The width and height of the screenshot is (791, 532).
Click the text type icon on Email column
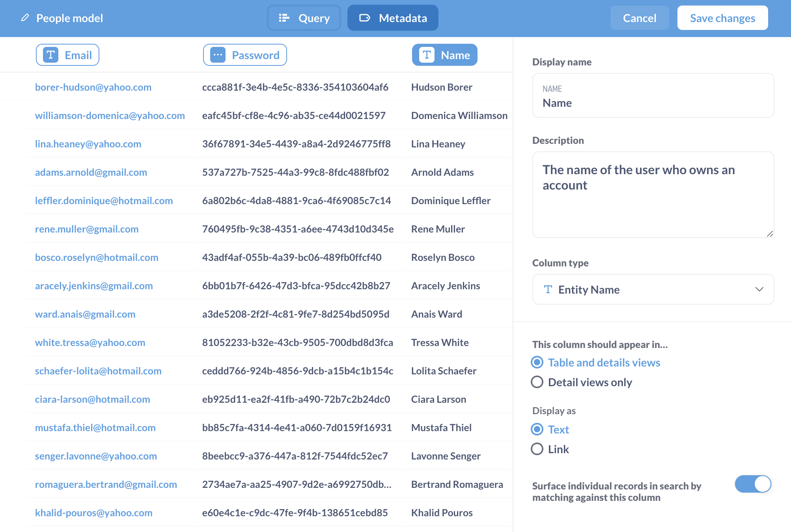(50, 55)
